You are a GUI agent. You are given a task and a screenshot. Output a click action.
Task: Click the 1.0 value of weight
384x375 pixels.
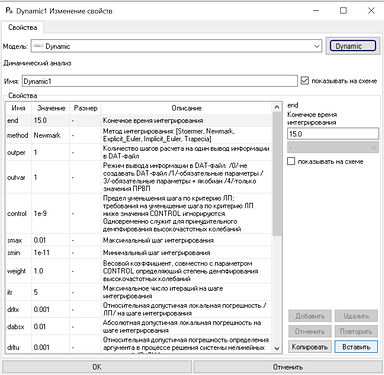point(51,271)
